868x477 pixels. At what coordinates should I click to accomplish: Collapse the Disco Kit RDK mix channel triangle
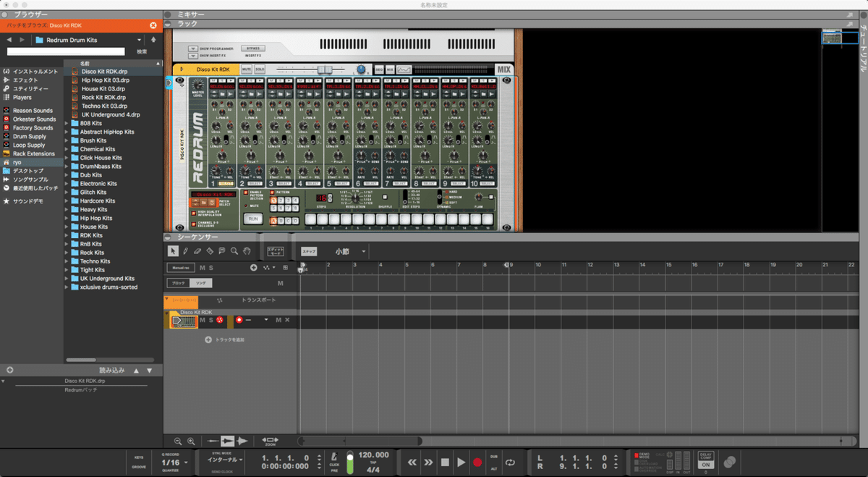coord(180,69)
